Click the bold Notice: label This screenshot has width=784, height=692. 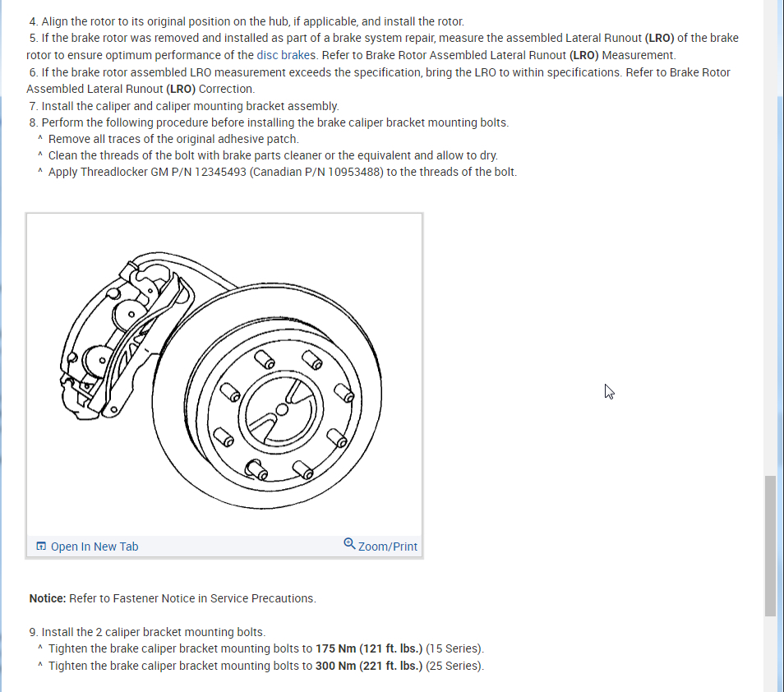click(48, 598)
